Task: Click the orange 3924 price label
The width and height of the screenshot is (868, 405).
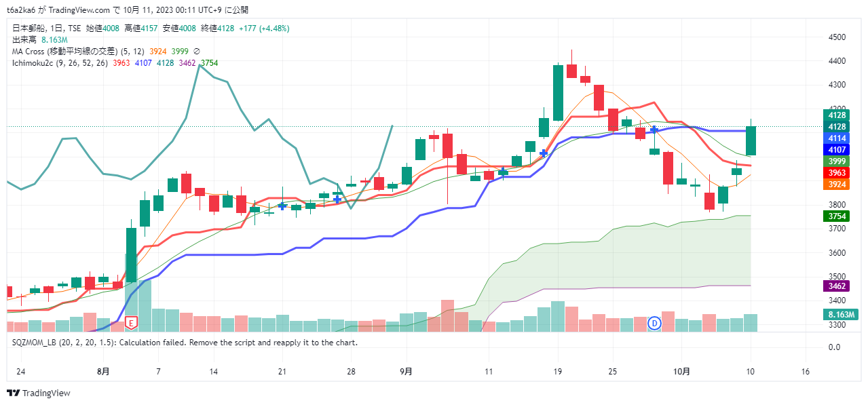Action: pyautogui.click(x=836, y=185)
